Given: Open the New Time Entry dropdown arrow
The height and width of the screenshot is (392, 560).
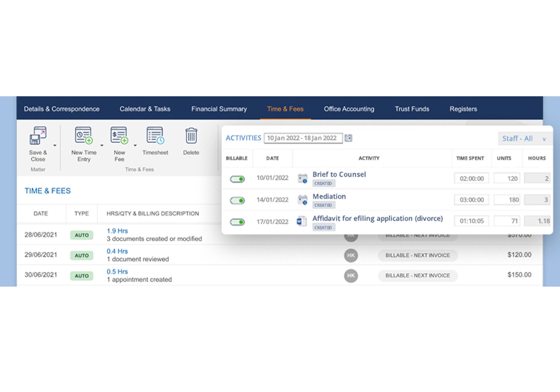Looking at the screenshot, I should 102,145.
